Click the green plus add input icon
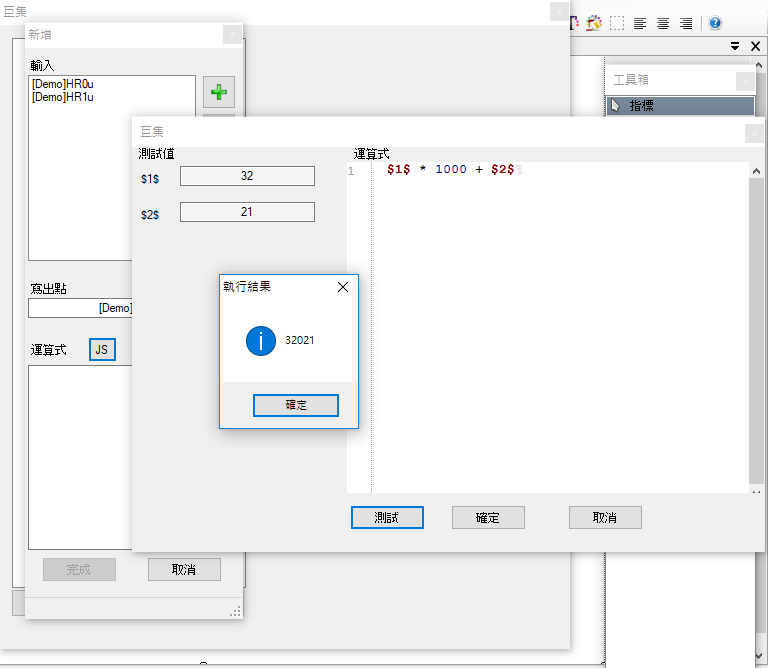Screen dimensions: 768x668 tap(219, 93)
